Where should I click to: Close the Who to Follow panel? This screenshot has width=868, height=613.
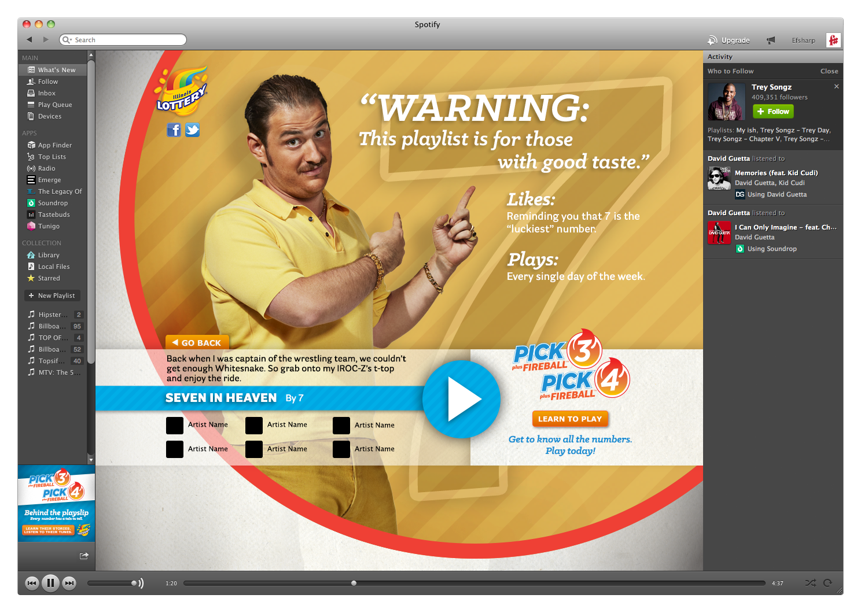[829, 71]
